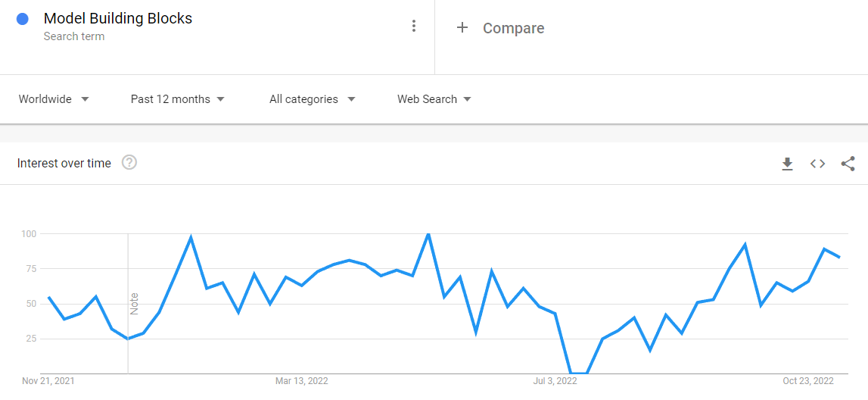868x400 pixels.
Task: Click the Search term subtitle label
Action: click(74, 36)
